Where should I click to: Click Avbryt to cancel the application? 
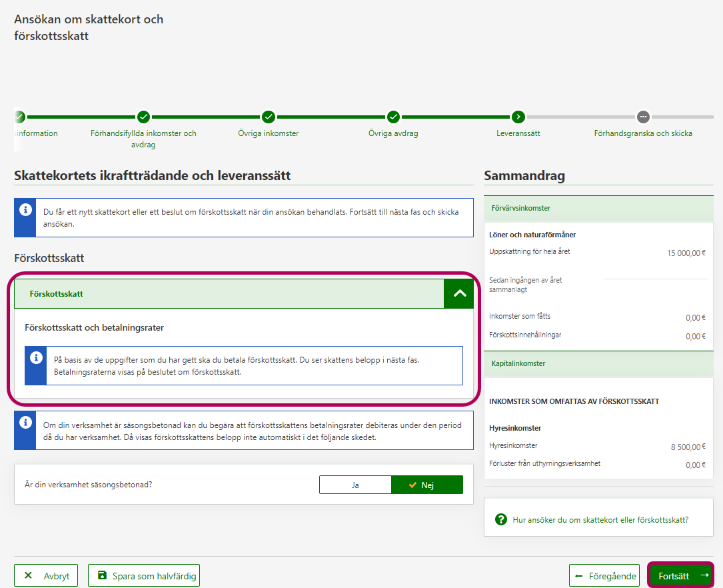46,575
